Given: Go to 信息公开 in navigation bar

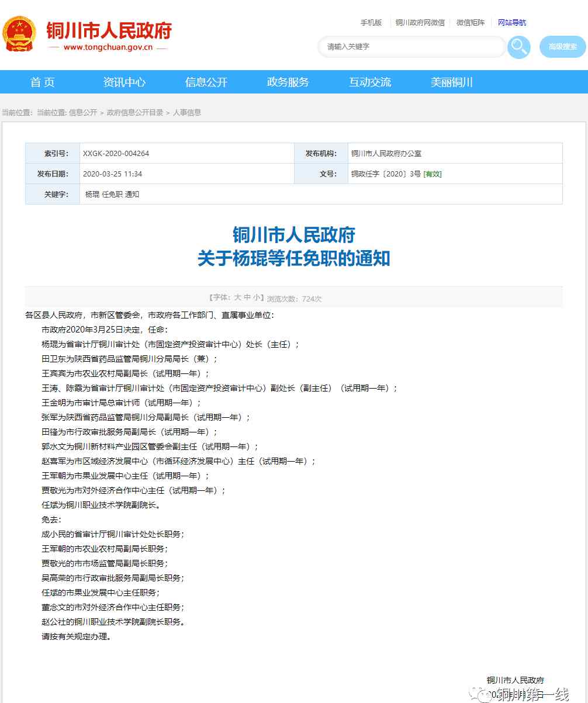Looking at the screenshot, I should [x=206, y=82].
